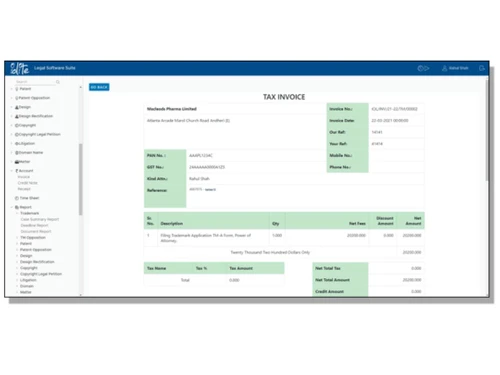Click the link in Reference row
500x375 pixels.
pos(210,190)
